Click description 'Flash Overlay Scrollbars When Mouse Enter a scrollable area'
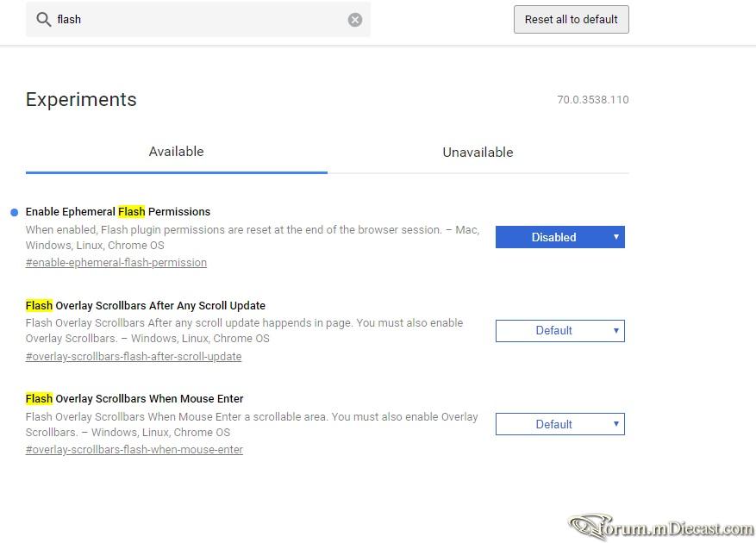 252,424
